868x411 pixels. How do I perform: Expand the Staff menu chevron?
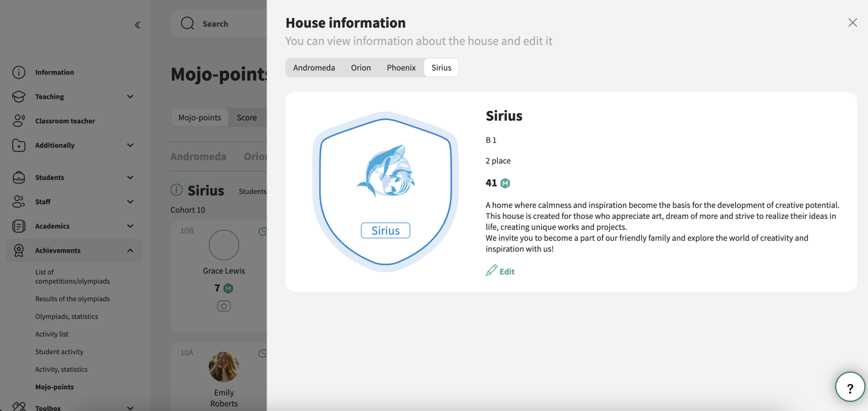click(130, 202)
